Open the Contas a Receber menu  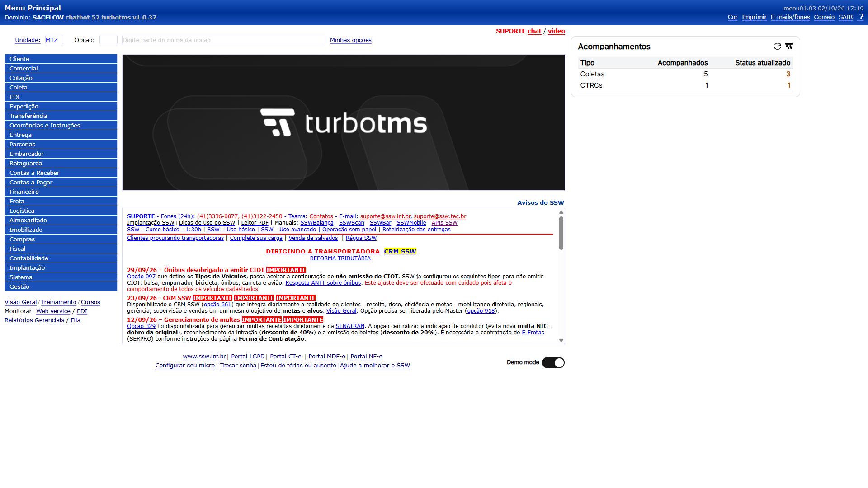(61, 173)
